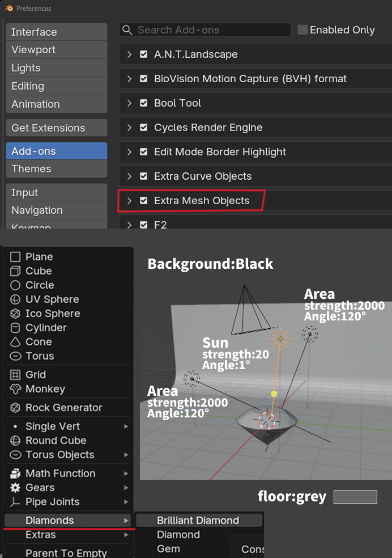Expand the Extra Curve Objects add-on
The height and width of the screenshot is (558, 392).
[x=129, y=176]
